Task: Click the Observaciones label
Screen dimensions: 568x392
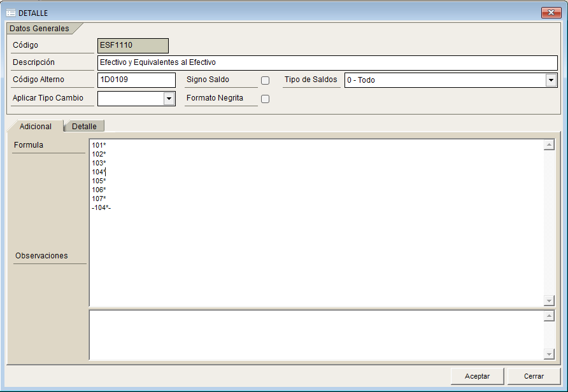Action: (41, 256)
